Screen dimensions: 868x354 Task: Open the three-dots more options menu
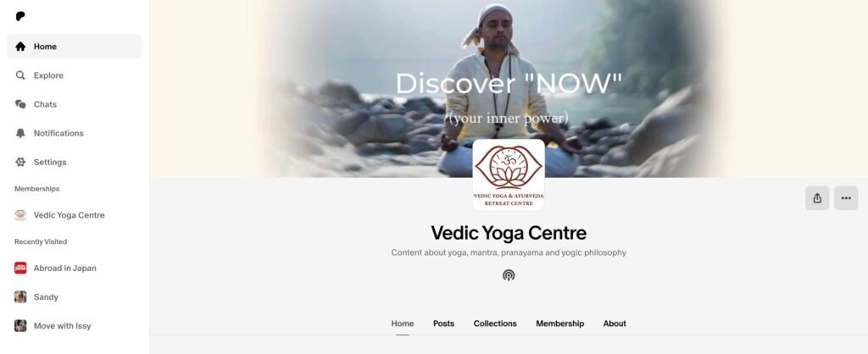click(846, 198)
